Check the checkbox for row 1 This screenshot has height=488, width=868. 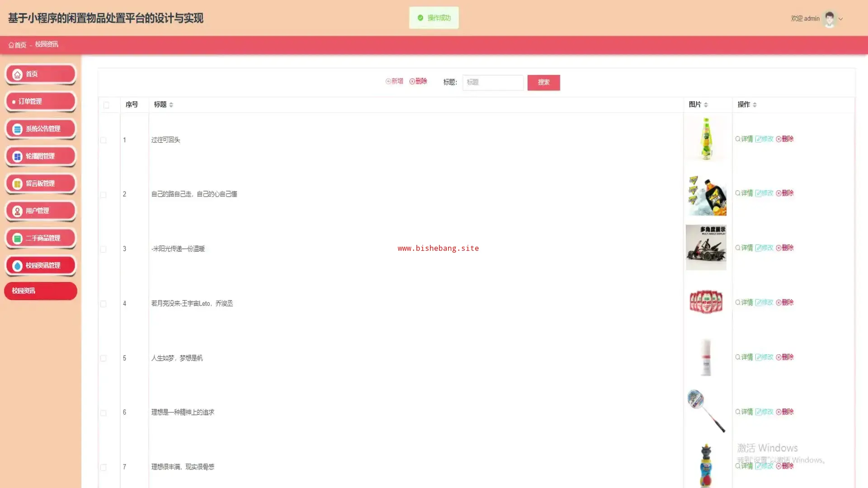104,140
